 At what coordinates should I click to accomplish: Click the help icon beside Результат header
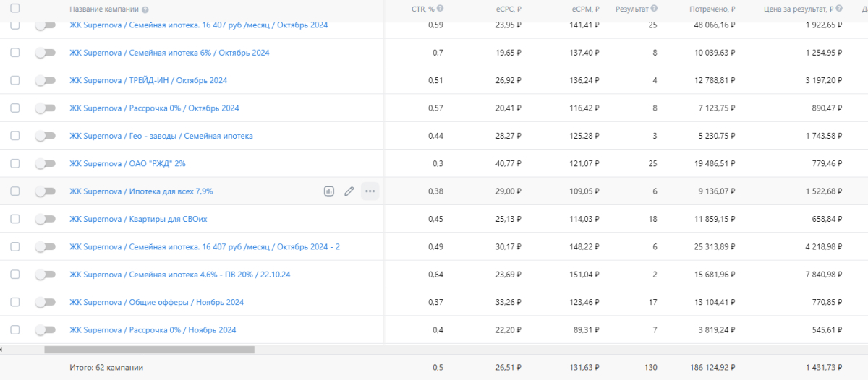tap(654, 9)
